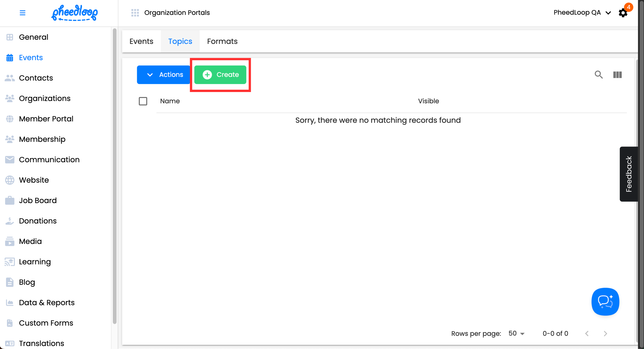Open the AI chat bubble widget
Screen dimensions: 644x349
point(605,302)
